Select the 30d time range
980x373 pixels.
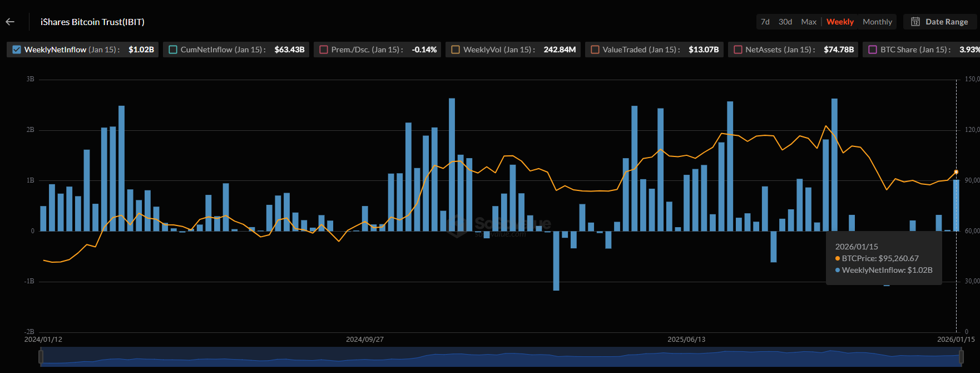(785, 22)
